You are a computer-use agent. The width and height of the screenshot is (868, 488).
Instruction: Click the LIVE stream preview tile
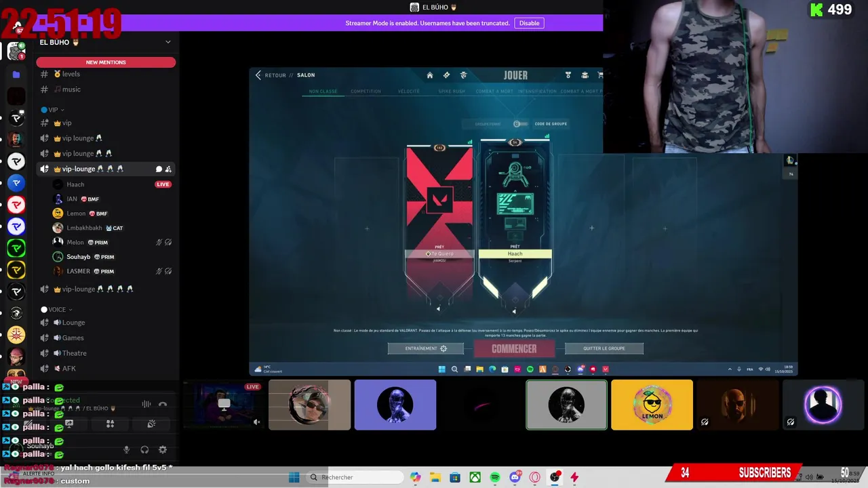click(x=224, y=405)
